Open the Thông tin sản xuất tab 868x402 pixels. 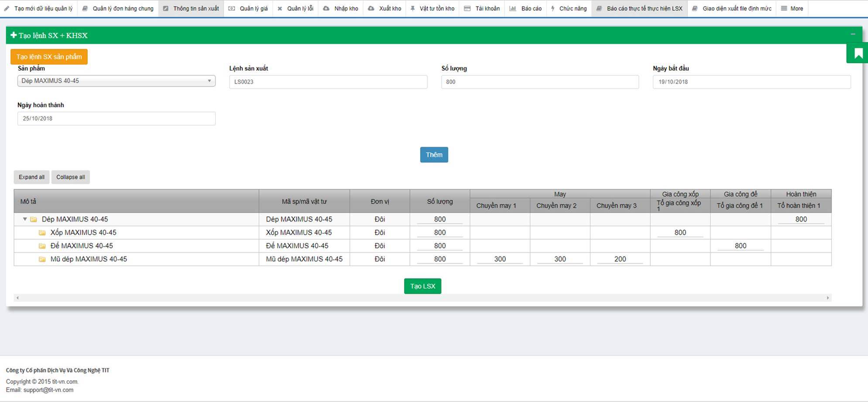191,8
